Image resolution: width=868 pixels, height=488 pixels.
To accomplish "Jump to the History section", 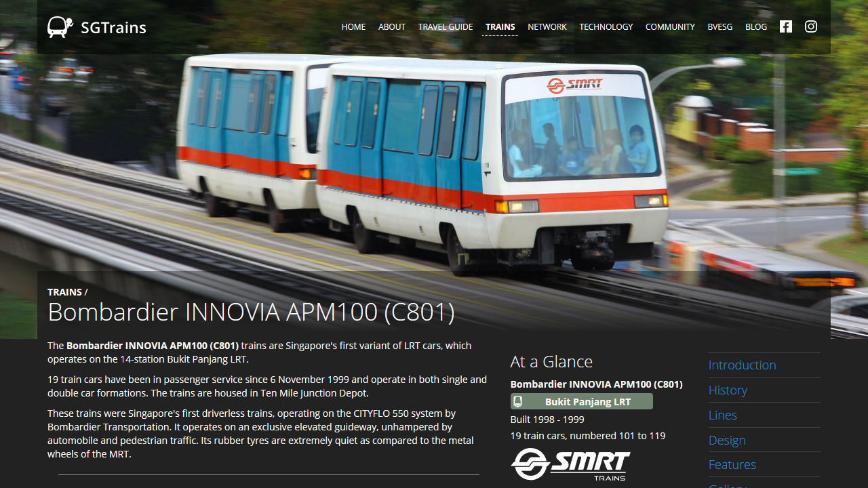I will (728, 390).
